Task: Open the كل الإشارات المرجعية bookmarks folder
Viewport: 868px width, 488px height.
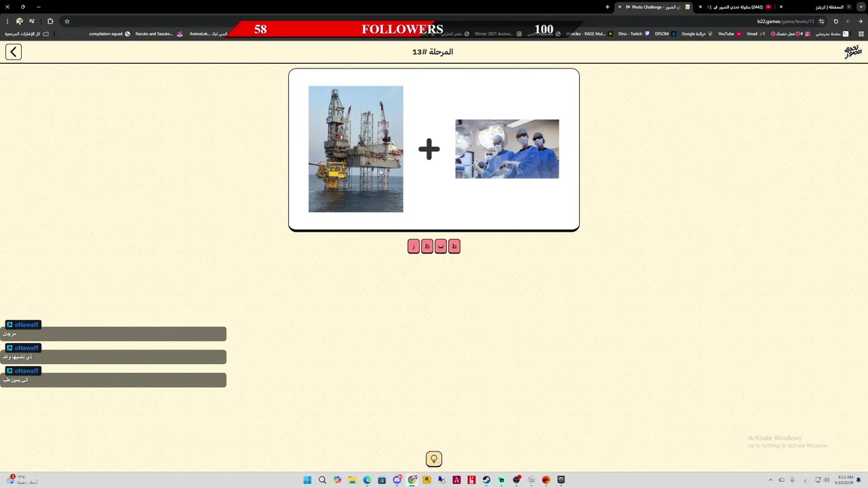Action: [26, 34]
